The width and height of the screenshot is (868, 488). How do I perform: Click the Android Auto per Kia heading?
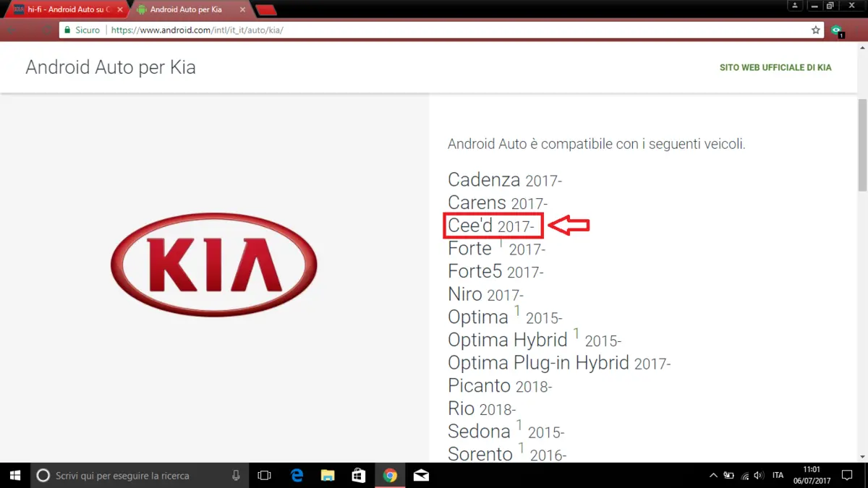click(111, 67)
